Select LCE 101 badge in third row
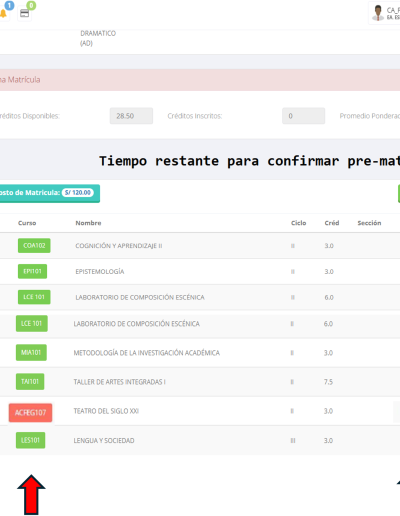Viewport: 400px width, 516px height. pyautogui.click(x=34, y=297)
